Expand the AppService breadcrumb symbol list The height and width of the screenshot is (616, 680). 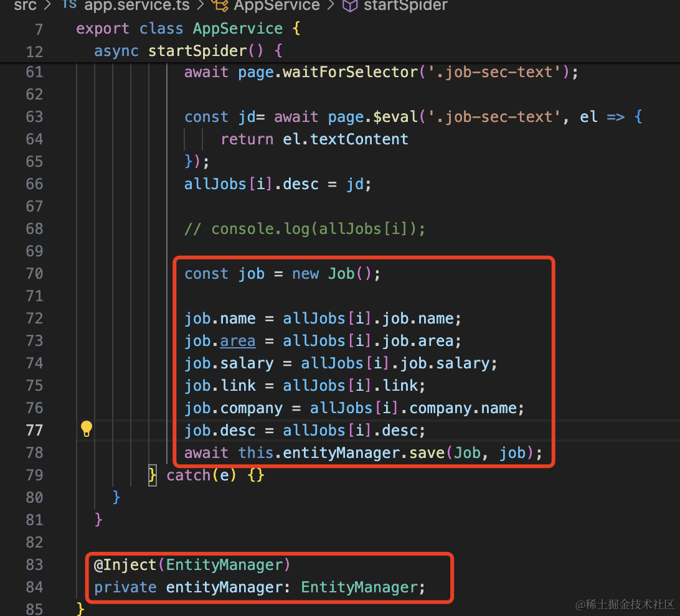point(276,6)
